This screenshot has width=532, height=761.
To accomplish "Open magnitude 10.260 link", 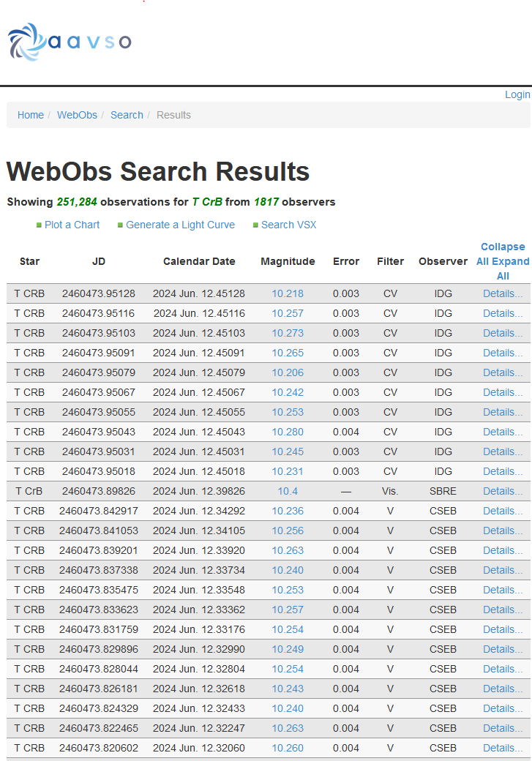I will click(x=288, y=748).
